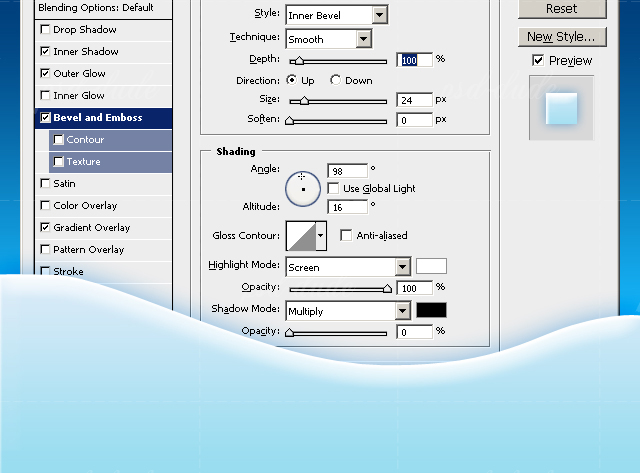The width and height of the screenshot is (640, 473).
Task: Click the Highlight Opacity slider handle
Action: (x=387, y=289)
